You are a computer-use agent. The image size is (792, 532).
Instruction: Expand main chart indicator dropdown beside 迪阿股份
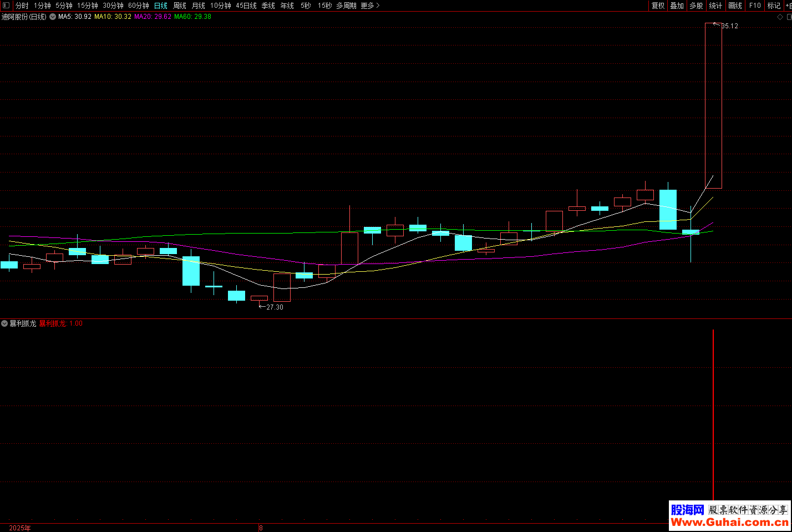pos(53,17)
